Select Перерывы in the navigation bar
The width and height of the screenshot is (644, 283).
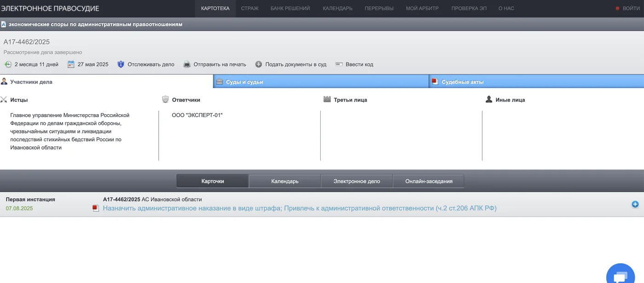pyautogui.click(x=379, y=8)
